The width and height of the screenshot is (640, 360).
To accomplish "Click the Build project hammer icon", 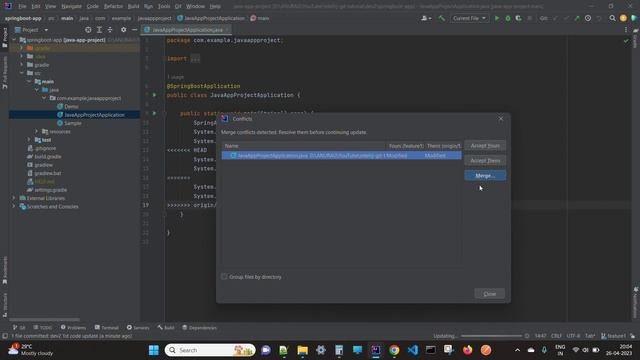I will [x=441, y=18].
